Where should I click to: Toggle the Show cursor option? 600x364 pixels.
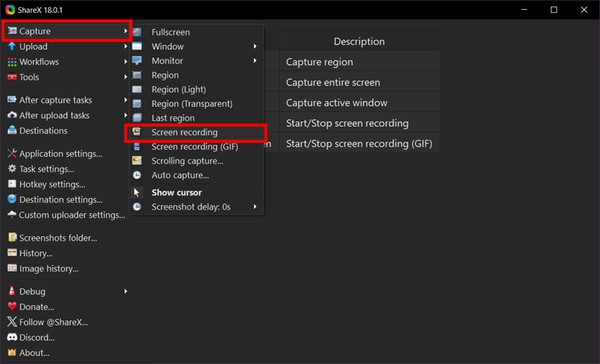(197, 193)
